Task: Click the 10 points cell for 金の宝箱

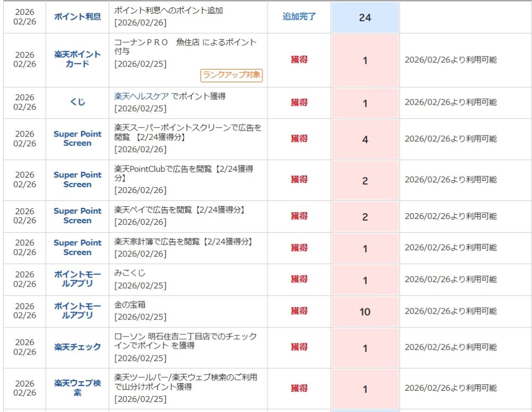Action: (365, 312)
